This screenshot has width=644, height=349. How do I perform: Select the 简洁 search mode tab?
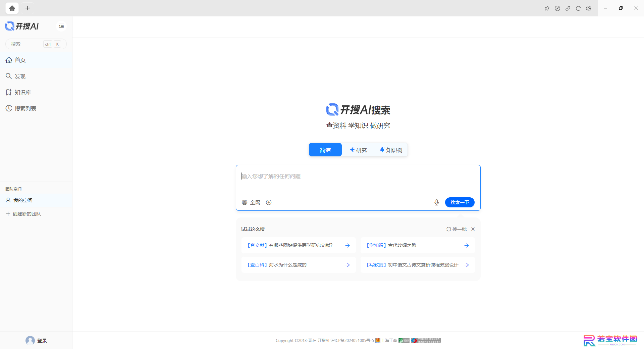[x=325, y=150]
